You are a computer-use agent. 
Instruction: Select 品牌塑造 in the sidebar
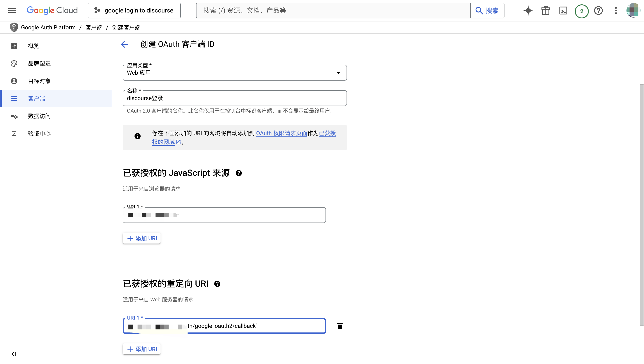pos(39,64)
